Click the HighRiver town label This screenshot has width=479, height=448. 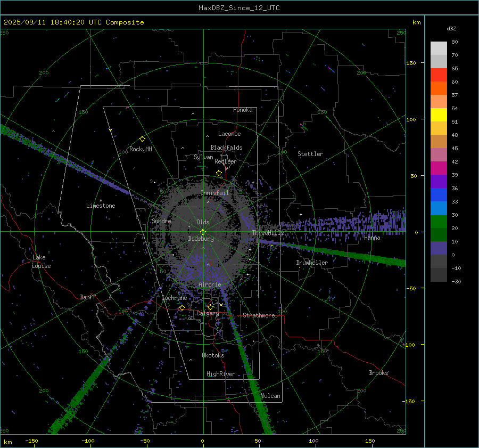(221, 374)
